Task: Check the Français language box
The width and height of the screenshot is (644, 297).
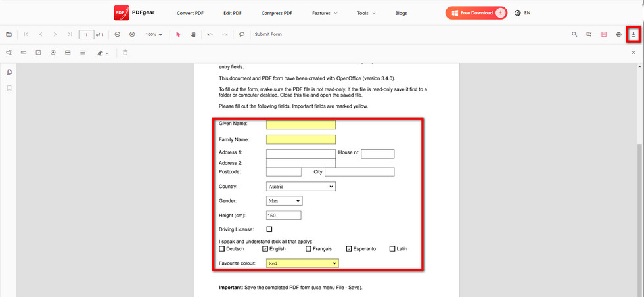Action: coord(308,249)
